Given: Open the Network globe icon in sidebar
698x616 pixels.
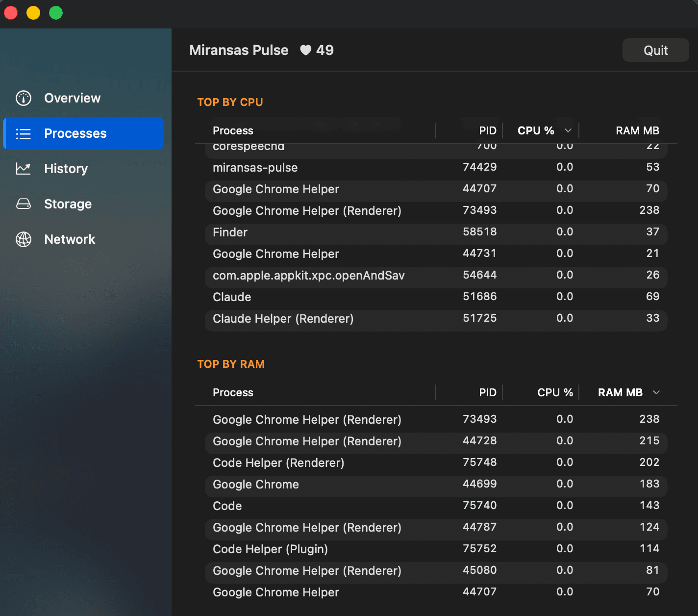Looking at the screenshot, I should [24, 239].
